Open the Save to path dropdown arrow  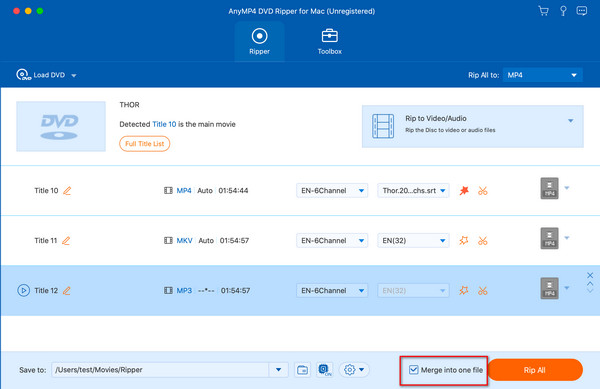click(x=279, y=370)
